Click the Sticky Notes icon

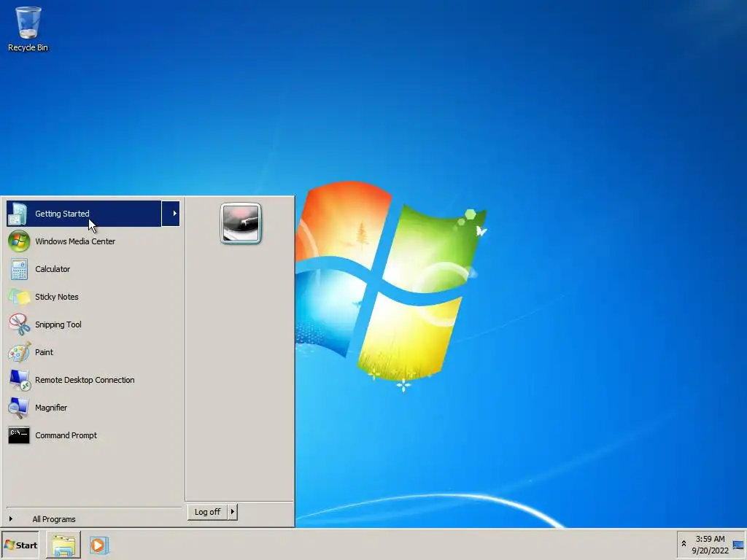[18, 297]
